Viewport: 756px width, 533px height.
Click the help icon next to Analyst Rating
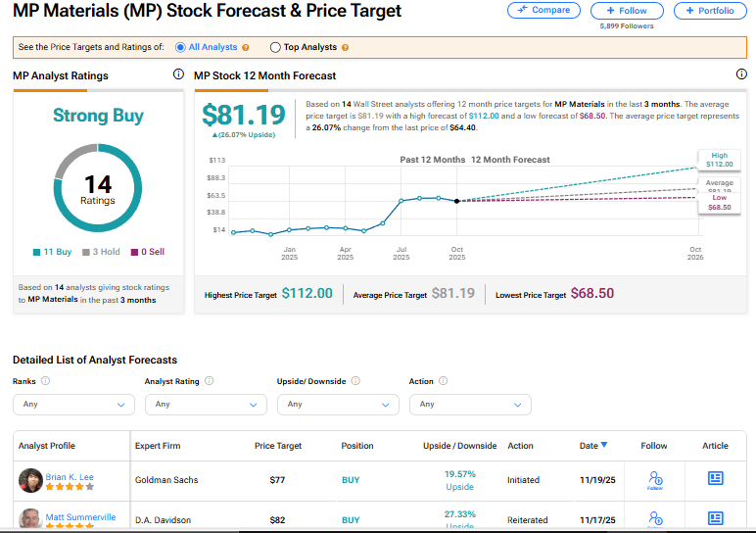tap(210, 381)
